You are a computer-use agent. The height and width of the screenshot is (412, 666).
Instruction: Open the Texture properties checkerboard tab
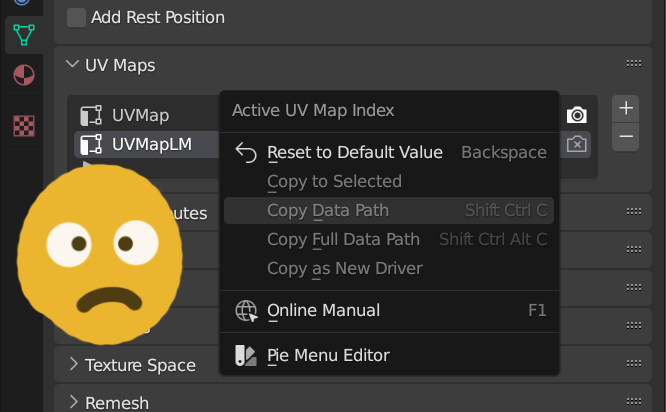tap(24, 126)
